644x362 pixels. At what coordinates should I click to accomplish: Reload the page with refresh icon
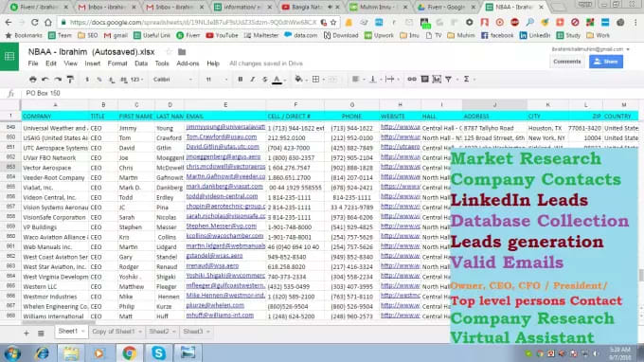[x=35, y=22]
